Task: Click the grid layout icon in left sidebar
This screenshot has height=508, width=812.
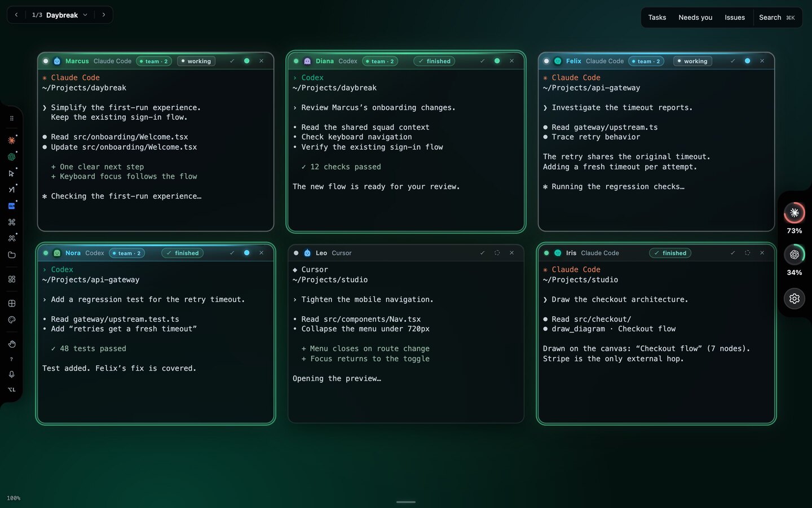Action: pyautogui.click(x=11, y=304)
